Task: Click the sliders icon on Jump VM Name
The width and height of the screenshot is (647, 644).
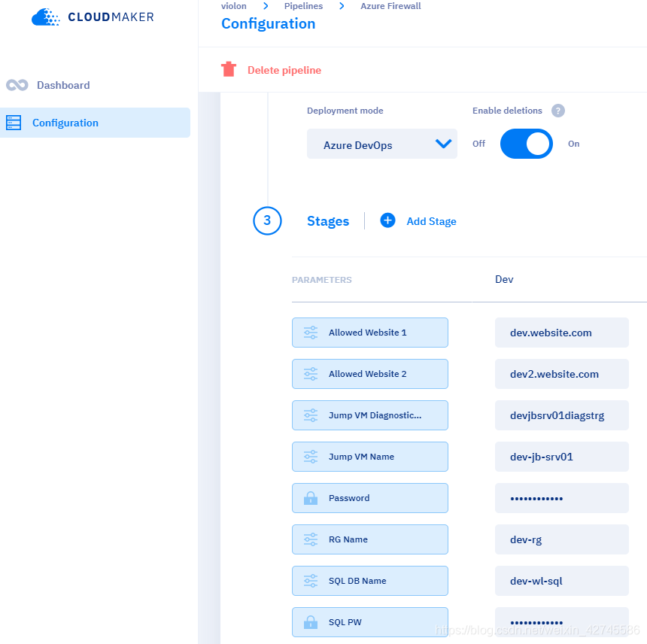Action: [x=311, y=457]
